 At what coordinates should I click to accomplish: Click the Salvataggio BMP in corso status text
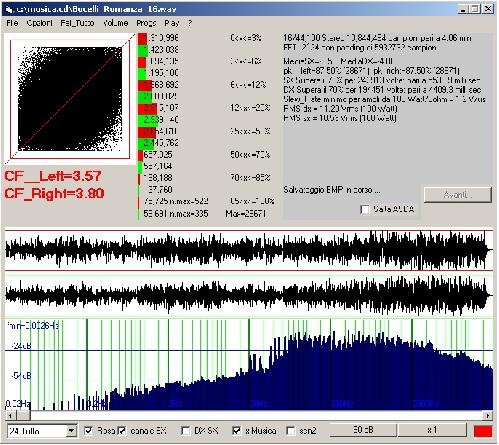point(332,190)
